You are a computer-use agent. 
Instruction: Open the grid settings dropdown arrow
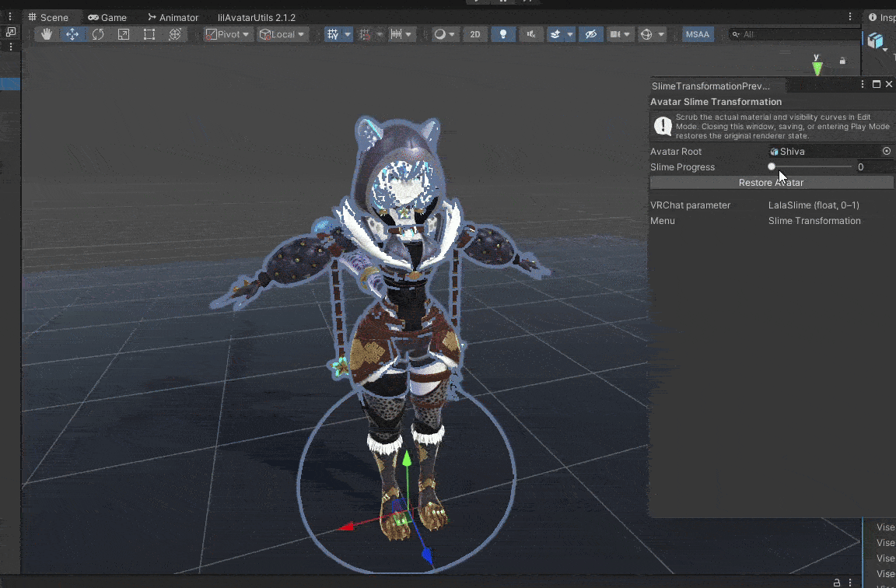[x=347, y=34]
